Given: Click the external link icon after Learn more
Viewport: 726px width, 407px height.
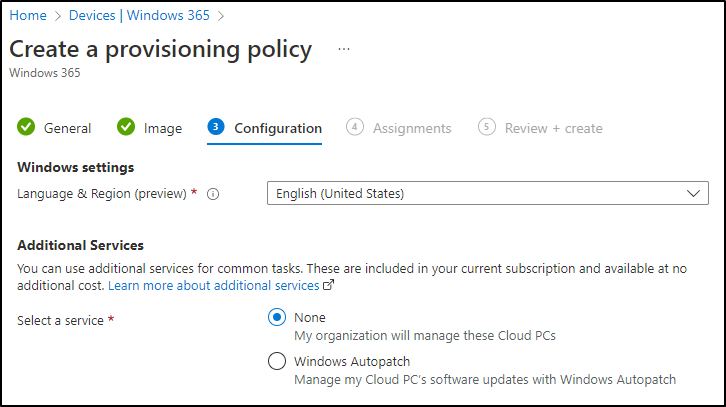Looking at the screenshot, I should tap(328, 285).
